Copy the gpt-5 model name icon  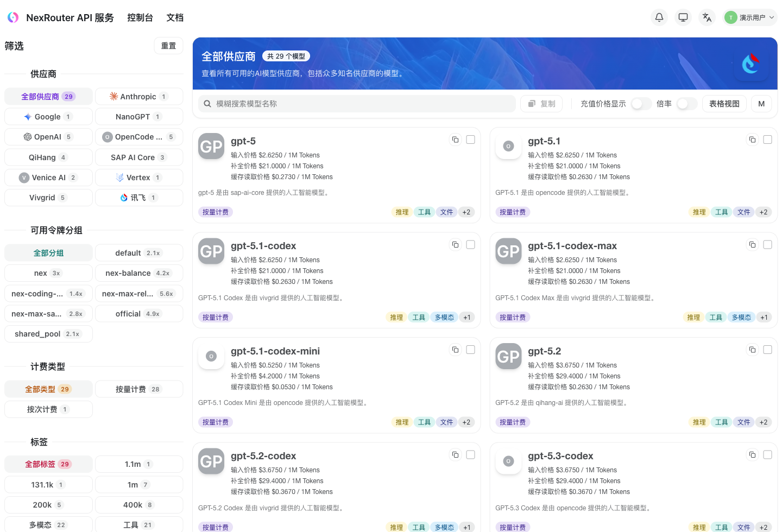click(455, 140)
